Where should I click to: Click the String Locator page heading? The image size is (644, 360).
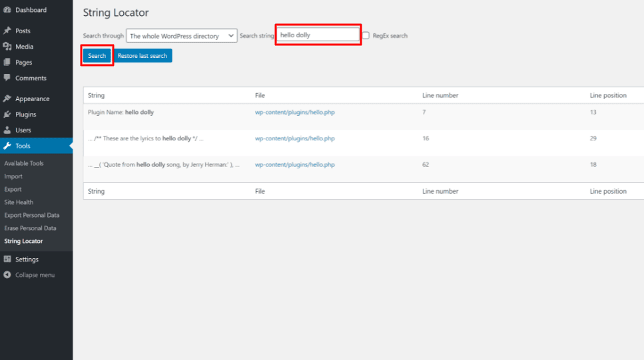(x=116, y=13)
